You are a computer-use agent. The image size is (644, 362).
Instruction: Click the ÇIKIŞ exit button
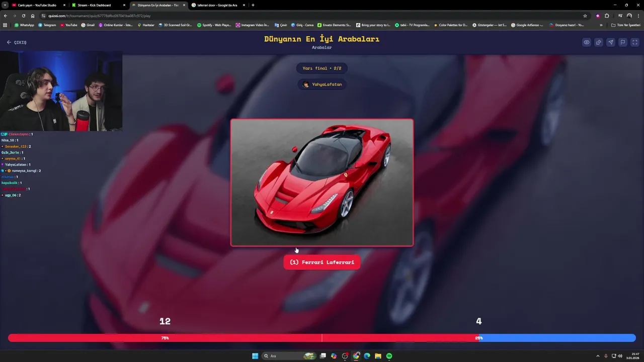pos(17,42)
